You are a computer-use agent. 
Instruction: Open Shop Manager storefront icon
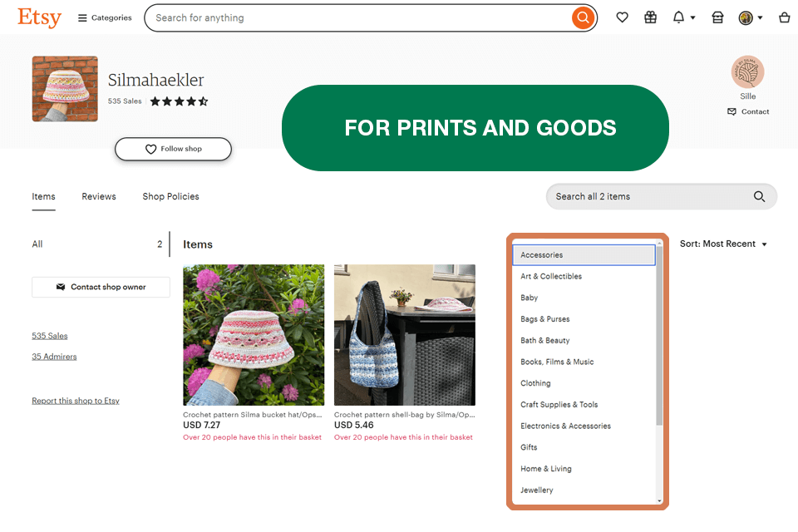717,17
